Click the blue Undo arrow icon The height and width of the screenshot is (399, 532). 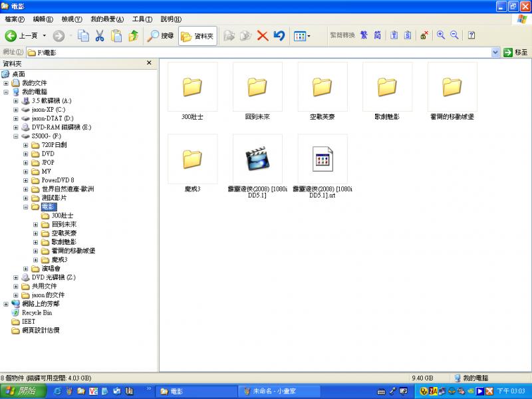pyautogui.click(x=279, y=36)
